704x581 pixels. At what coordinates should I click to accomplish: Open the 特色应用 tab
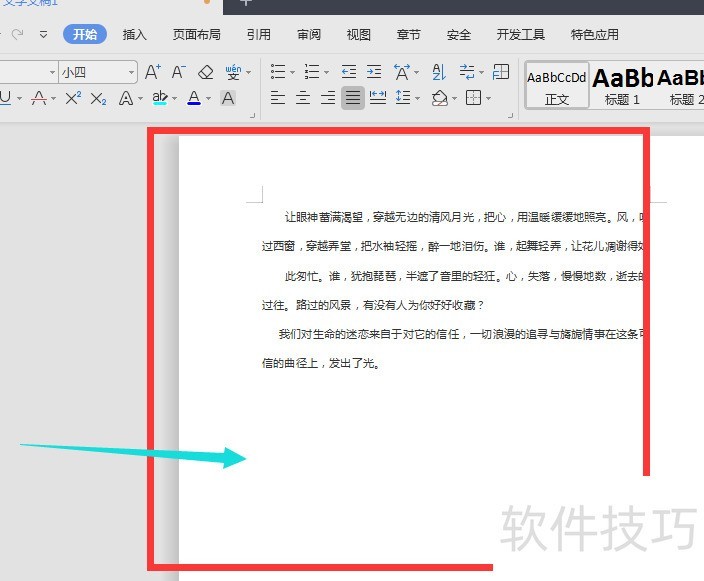(x=595, y=35)
